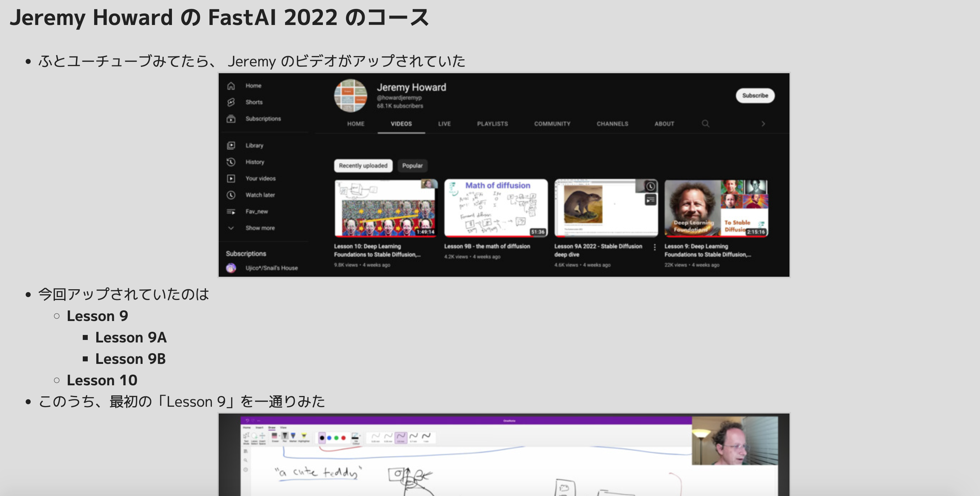Pick the blue ink colour swatch
This screenshot has width=980, height=496.
pos(329,438)
